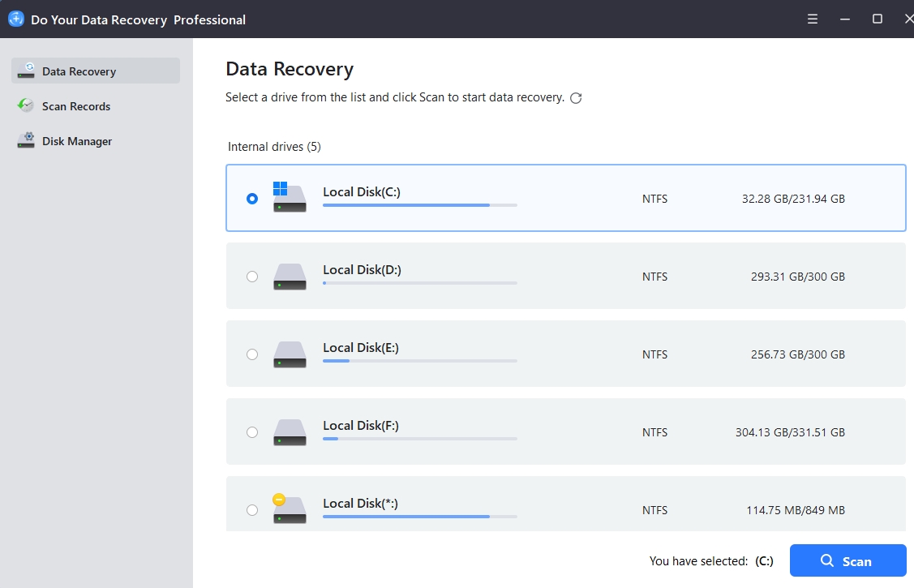Click the Disk Manager sidebar icon
This screenshot has width=914, height=588.
[27, 140]
